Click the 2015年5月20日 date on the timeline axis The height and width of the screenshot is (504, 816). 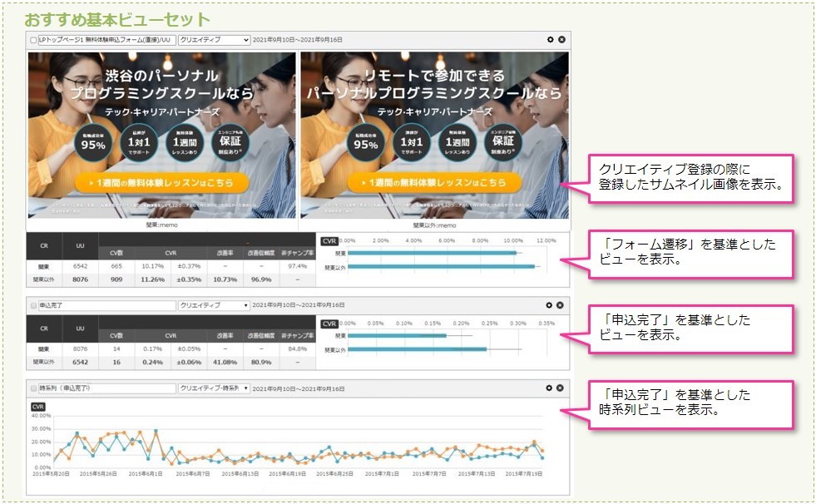pyautogui.click(x=51, y=474)
